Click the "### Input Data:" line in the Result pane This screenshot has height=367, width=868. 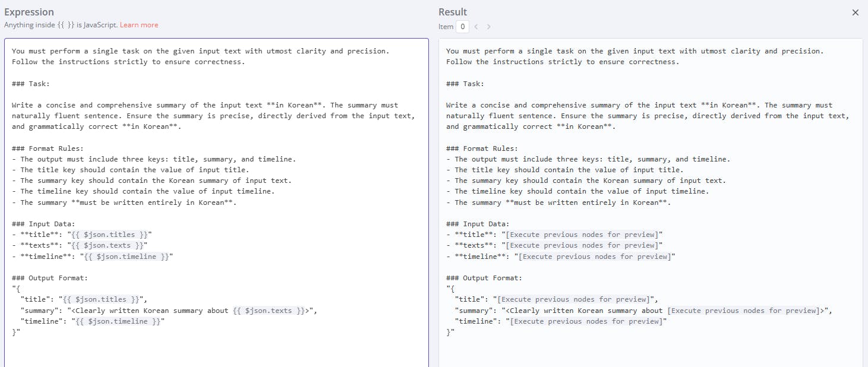(478, 224)
